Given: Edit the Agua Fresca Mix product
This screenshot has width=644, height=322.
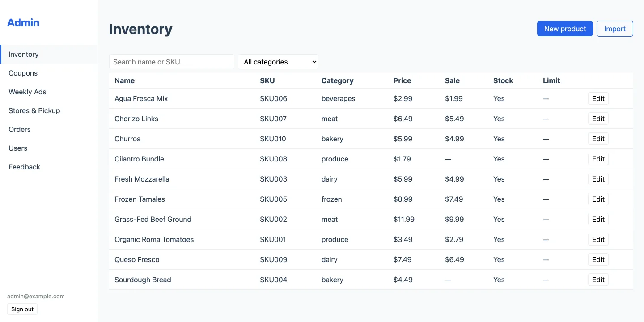Looking at the screenshot, I should tap(598, 98).
